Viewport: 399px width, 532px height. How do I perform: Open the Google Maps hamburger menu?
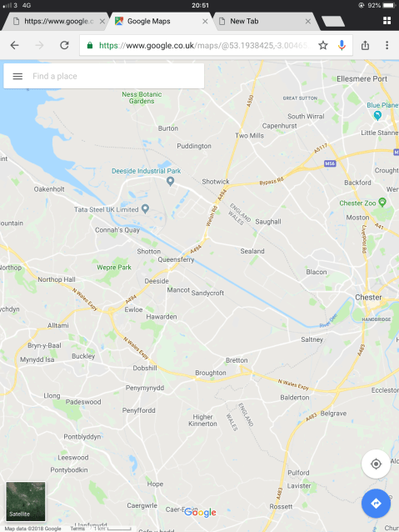[x=17, y=77]
